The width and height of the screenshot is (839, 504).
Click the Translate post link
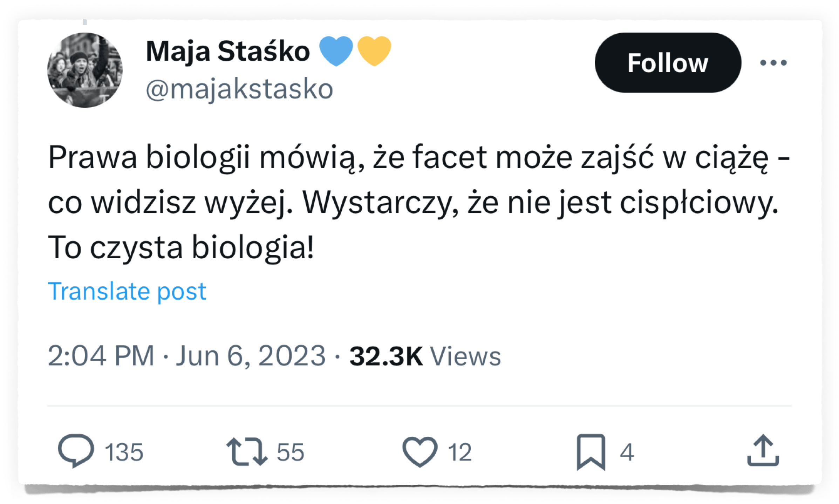(127, 291)
